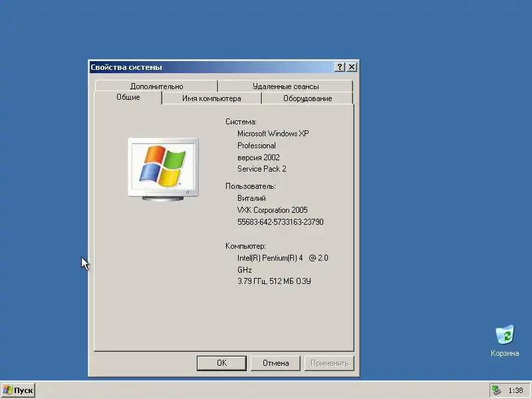Viewport: 532px width, 399px height.
Task: Click the Professional edition text
Action: pyautogui.click(x=256, y=146)
